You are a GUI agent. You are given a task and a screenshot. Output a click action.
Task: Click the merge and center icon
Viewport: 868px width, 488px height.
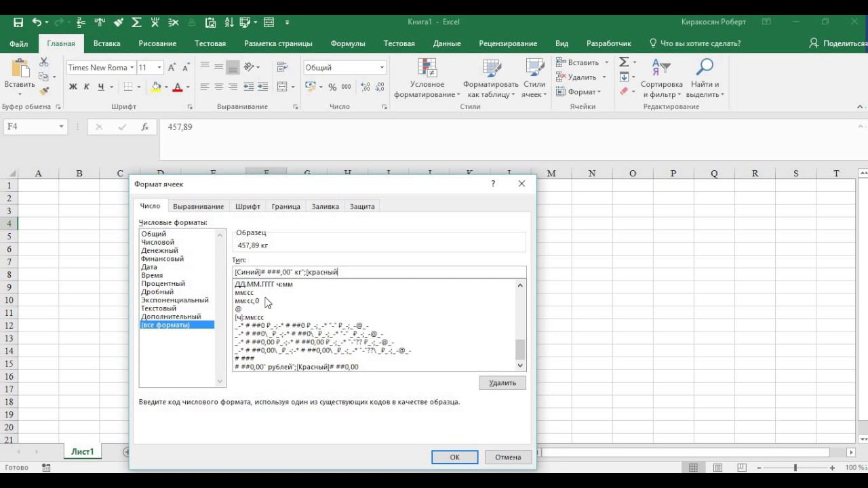coord(282,87)
